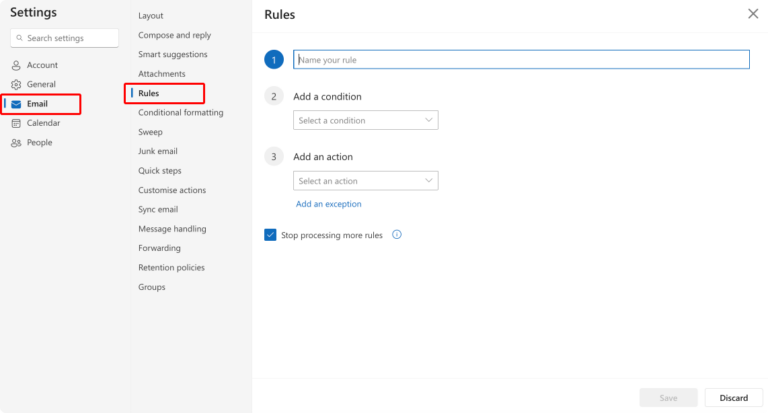Click the Calendar icon in sidebar
Screen dimensions: 768x413
click(x=16, y=123)
